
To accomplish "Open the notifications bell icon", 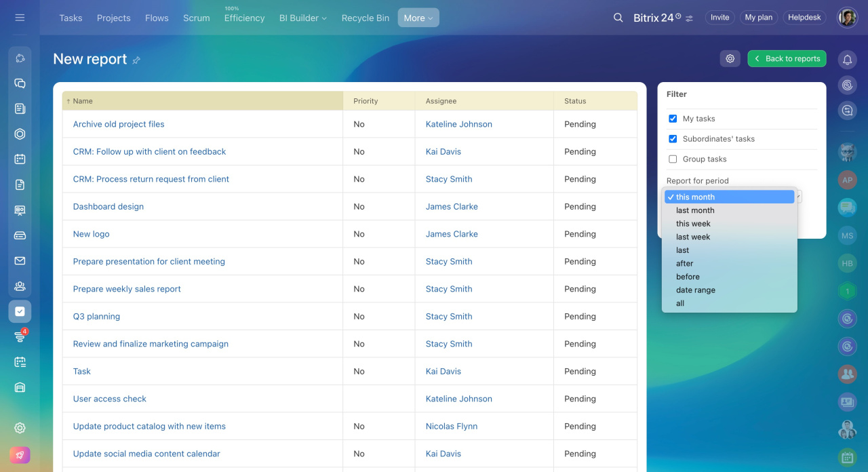I will [x=847, y=60].
